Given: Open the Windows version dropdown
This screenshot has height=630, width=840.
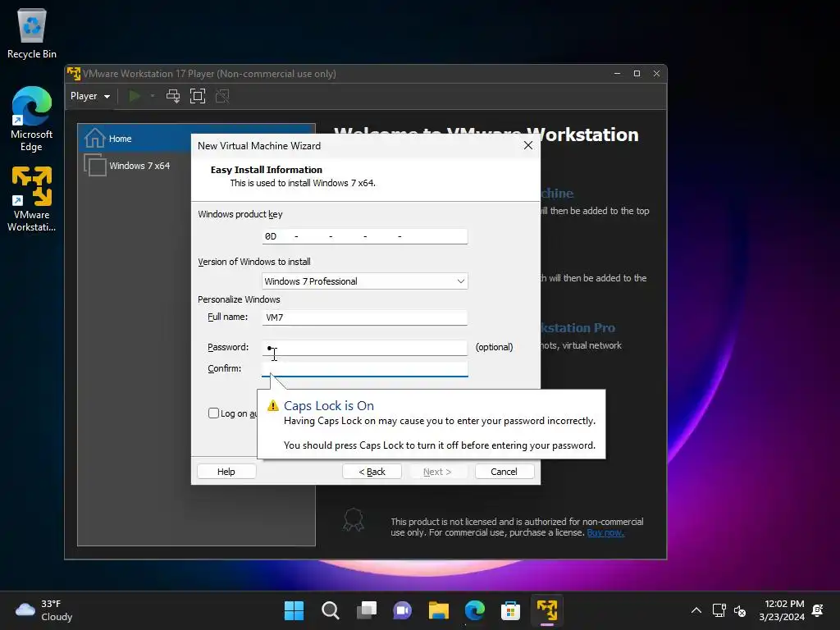Looking at the screenshot, I should (365, 281).
